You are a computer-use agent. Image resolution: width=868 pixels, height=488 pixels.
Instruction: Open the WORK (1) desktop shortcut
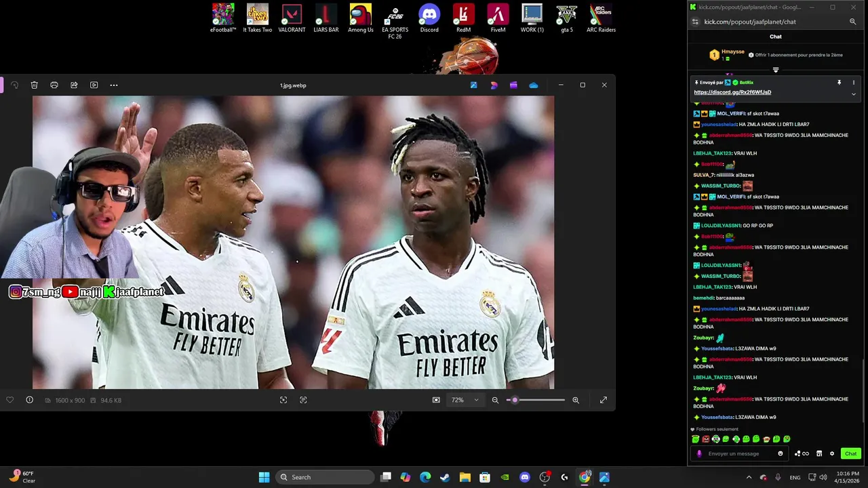[532, 18]
